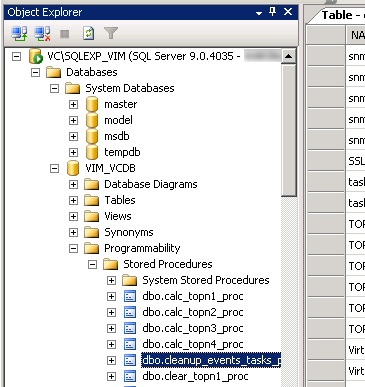This screenshot has width=365, height=387.
Task: Expand the msdb database node
Action: click(73, 136)
